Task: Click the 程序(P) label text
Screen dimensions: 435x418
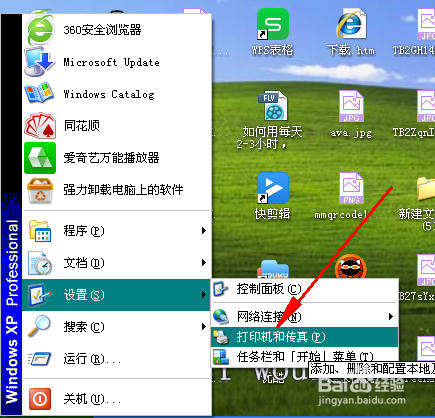Action: tap(84, 231)
